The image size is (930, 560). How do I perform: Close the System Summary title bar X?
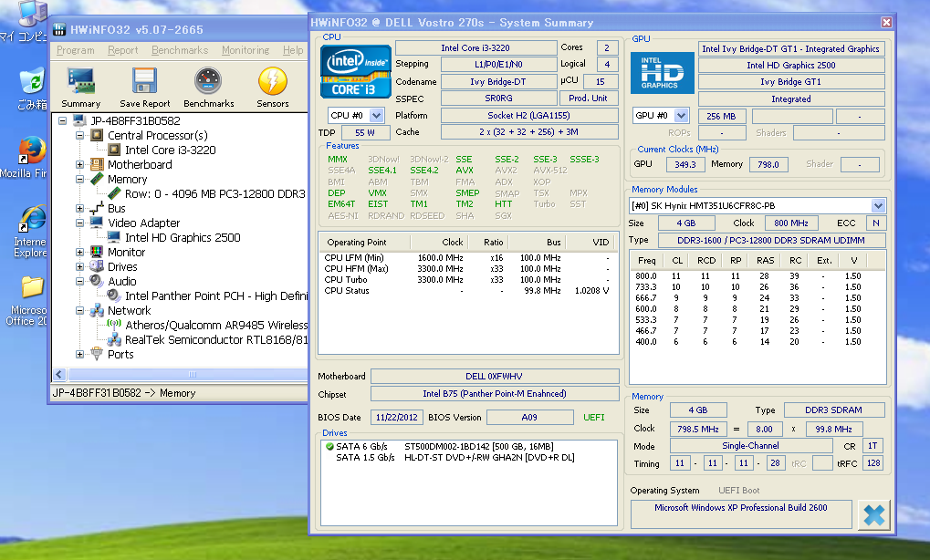(x=886, y=23)
